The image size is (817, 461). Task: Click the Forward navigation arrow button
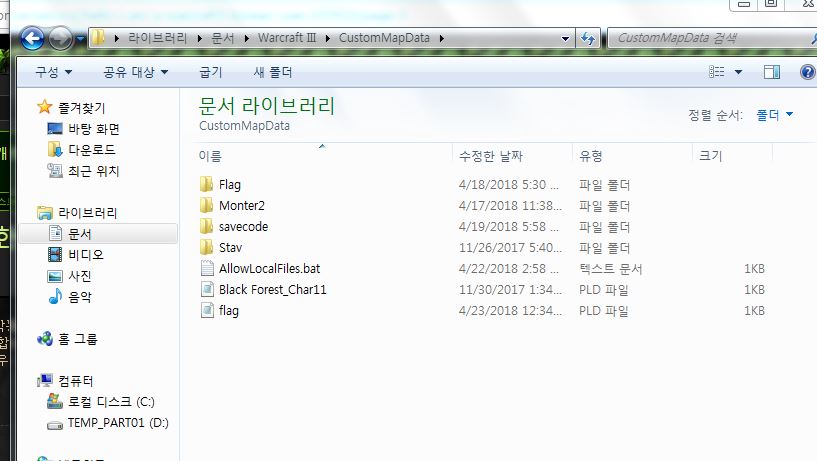click(x=60, y=39)
